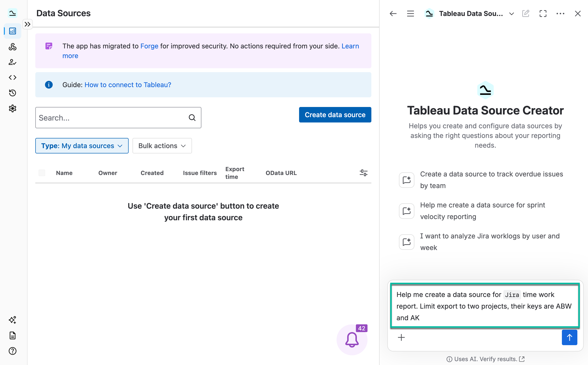This screenshot has height=365, width=588.
Task: Open the Uses AI. Verify results. link
Action: pos(485,359)
